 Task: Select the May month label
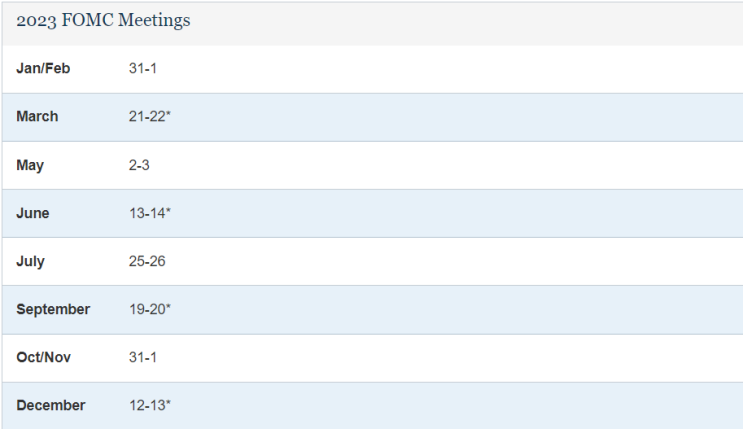[x=30, y=165]
